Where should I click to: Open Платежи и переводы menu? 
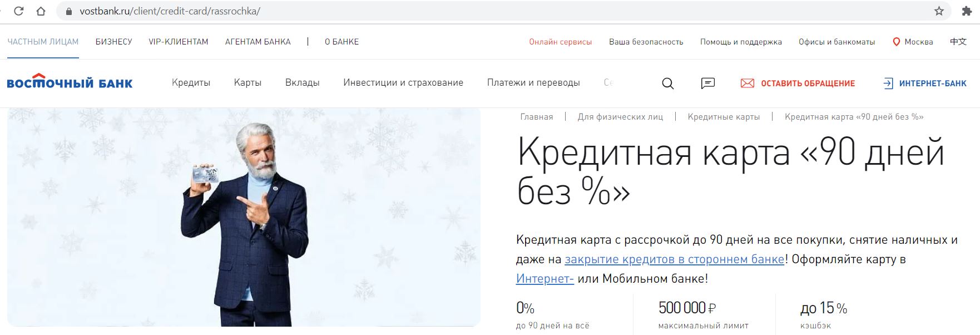pyautogui.click(x=533, y=82)
